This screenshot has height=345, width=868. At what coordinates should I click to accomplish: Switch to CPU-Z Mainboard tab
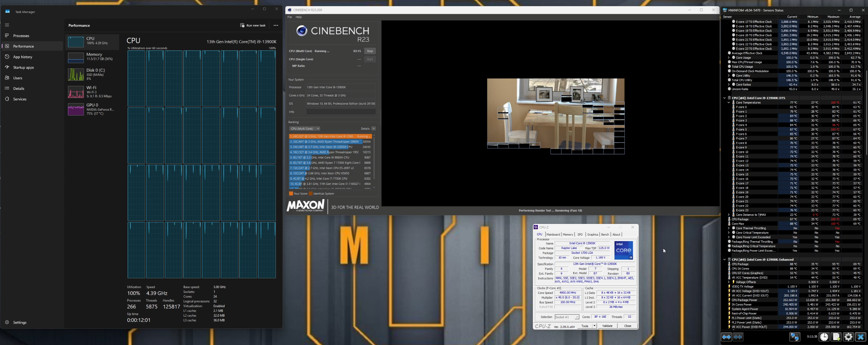coord(553,234)
